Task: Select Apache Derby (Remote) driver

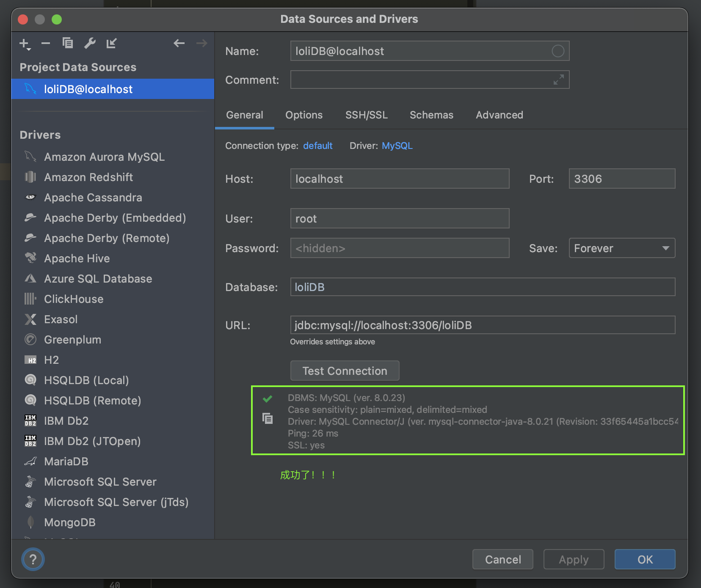Action: pos(113,238)
